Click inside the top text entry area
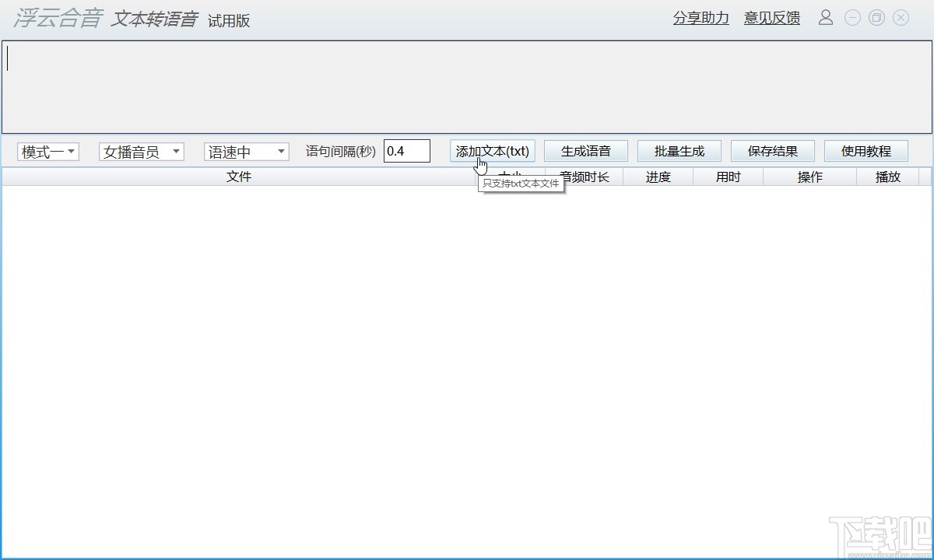This screenshot has height=560, width=934. pyautogui.click(x=467, y=86)
